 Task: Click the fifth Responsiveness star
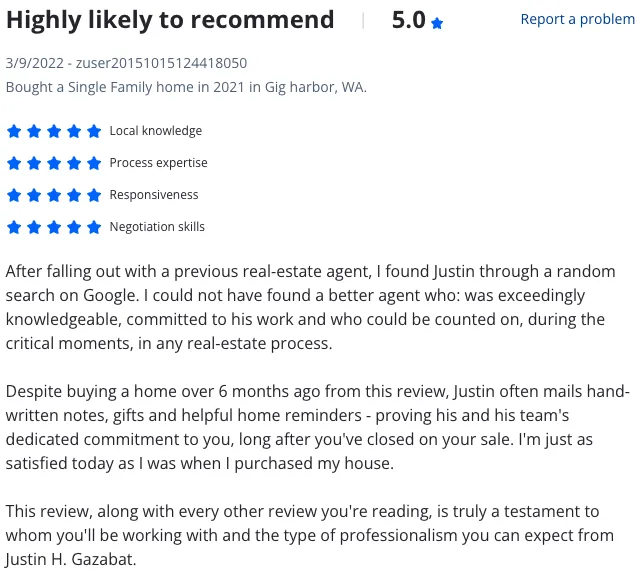pyautogui.click(x=94, y=195)
